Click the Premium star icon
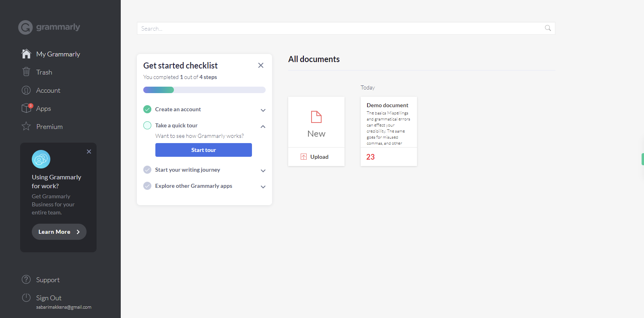The height and width of the screenshot is (318, 644). coord(26,126)
